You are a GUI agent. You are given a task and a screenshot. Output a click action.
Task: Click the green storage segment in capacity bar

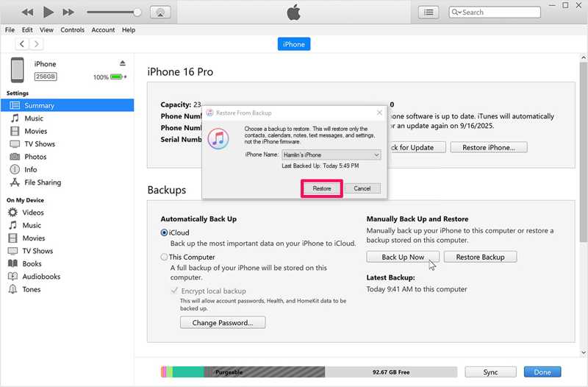(x=188, y=372)
